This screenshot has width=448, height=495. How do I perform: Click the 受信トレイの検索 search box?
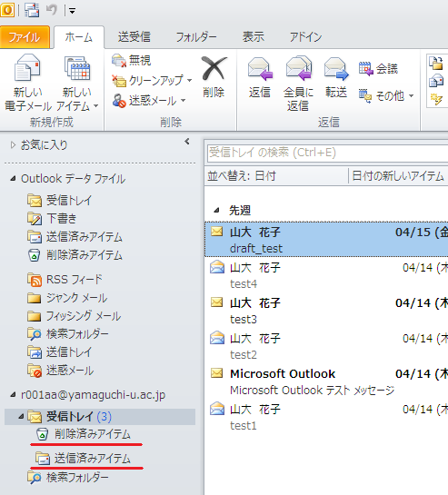coord(327,153)
